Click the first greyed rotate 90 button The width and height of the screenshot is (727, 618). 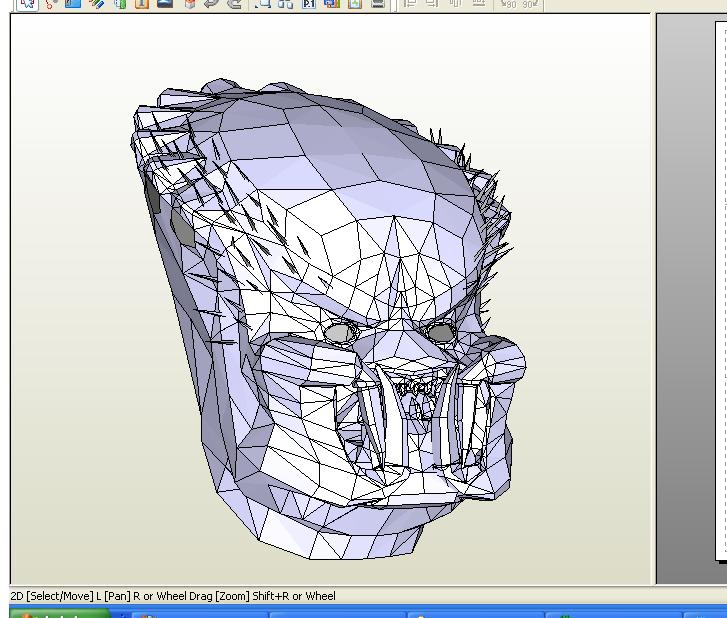[x=509, y=4]
